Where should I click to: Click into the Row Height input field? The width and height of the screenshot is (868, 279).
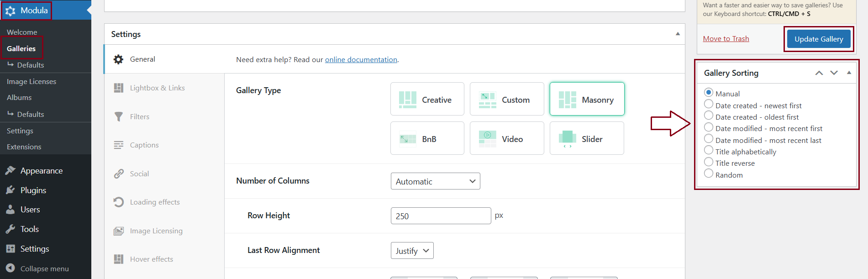pyautogui.click(x=441, y=216)
